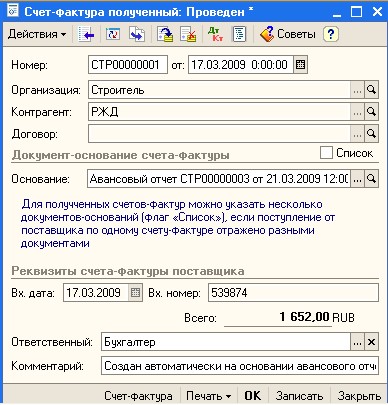Open the calendar picker next to document date
The width and height of the screenshot is (388, 405).
[300, 64]
